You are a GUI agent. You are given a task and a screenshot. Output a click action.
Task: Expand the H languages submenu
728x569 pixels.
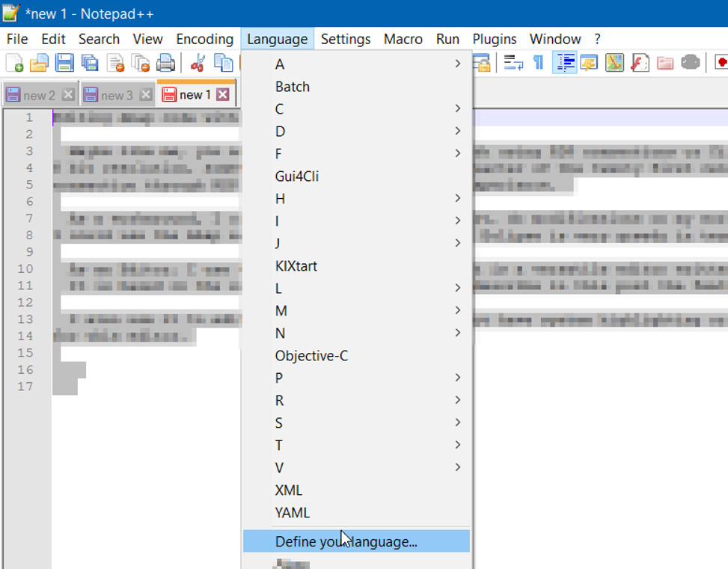(x=356, y=199)
